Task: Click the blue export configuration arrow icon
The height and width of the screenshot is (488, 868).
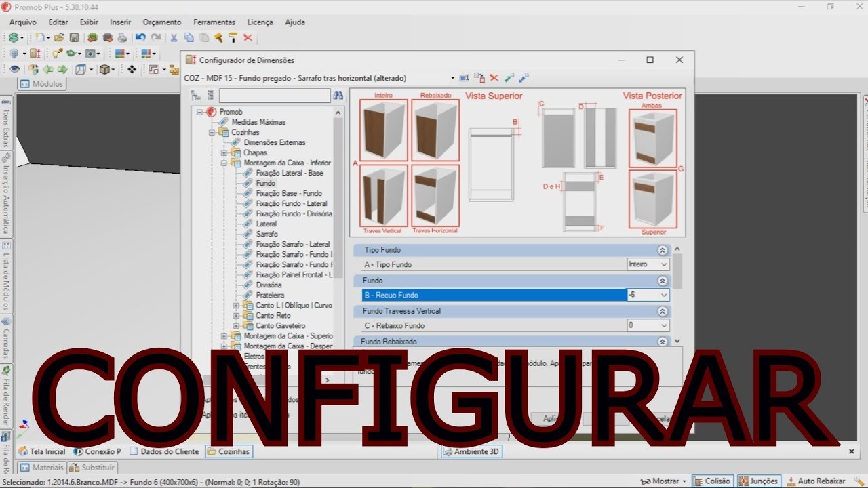Action: click(524, 78)
